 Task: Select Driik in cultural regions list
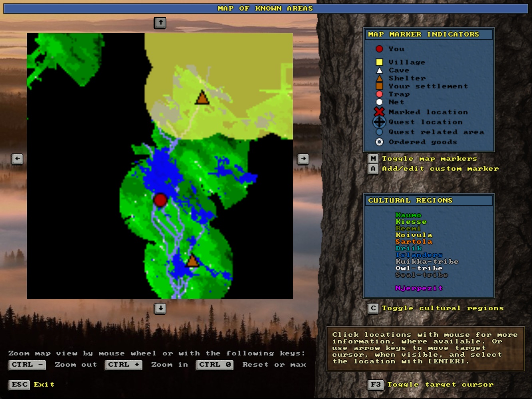click(x=409, y=249)
